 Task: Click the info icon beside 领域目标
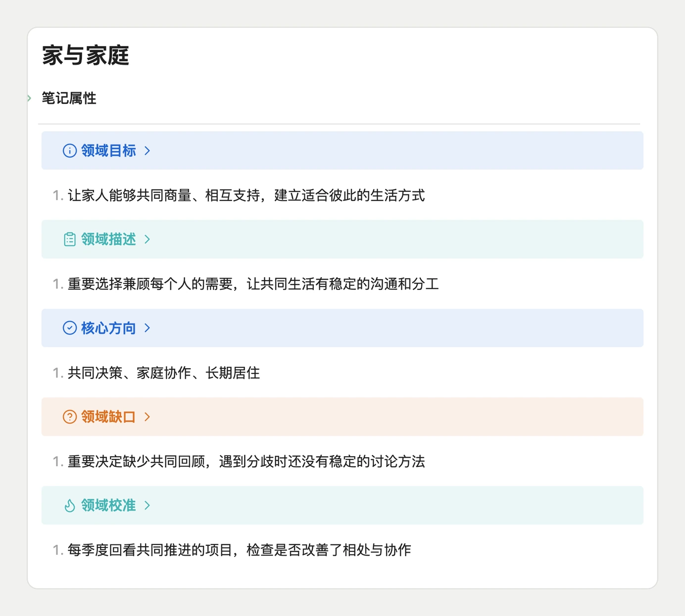pyautogui.click(x=69, y=150)
